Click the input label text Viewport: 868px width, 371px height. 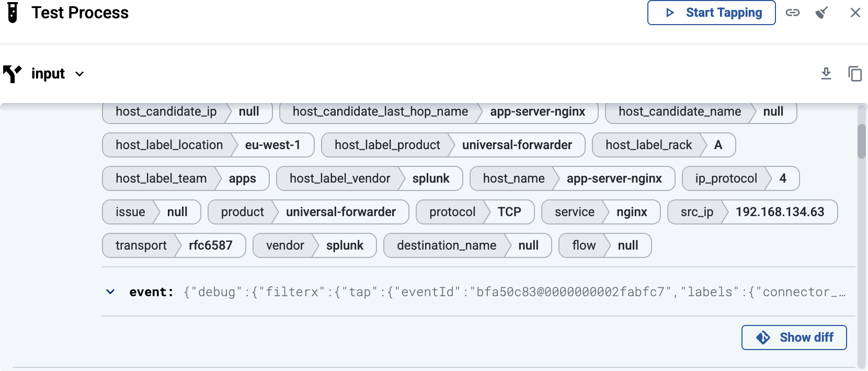(48, 74)
